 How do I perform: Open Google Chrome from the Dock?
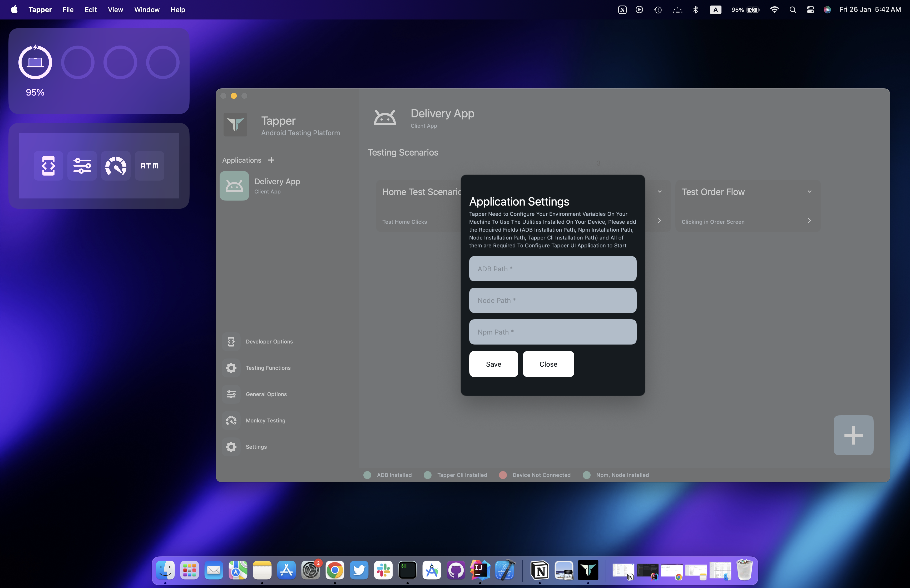pos(334,570)
